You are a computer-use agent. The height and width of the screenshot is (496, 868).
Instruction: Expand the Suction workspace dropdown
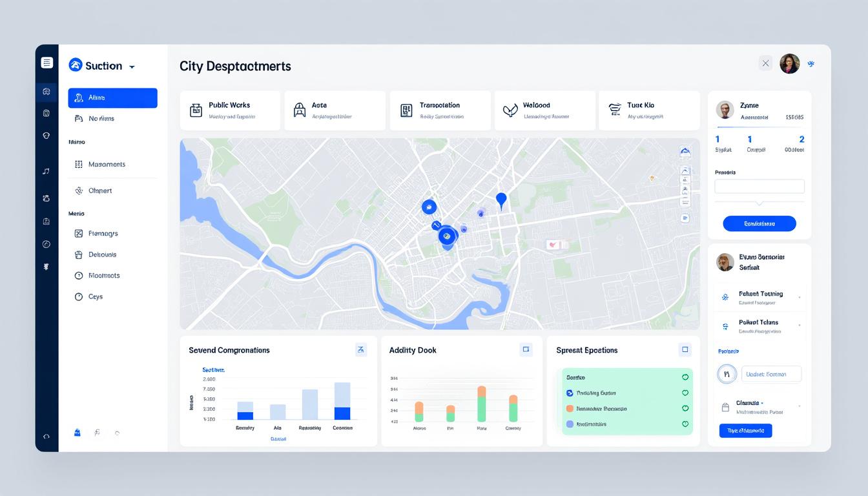pos(132,65)
